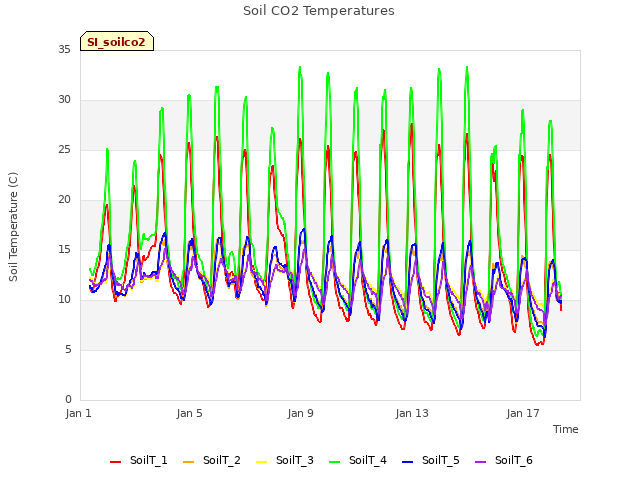Image resolution: width=640 pixels, height=480 pixels.
Task: Click the blue SoilT_5 legend color marker
Action: point(408,462)
